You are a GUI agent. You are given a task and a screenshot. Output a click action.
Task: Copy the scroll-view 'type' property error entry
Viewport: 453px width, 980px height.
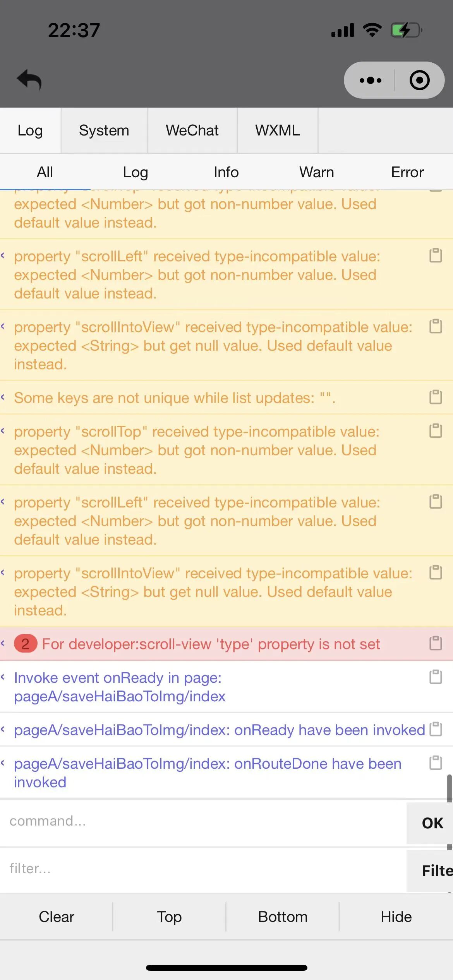(436, 643)
